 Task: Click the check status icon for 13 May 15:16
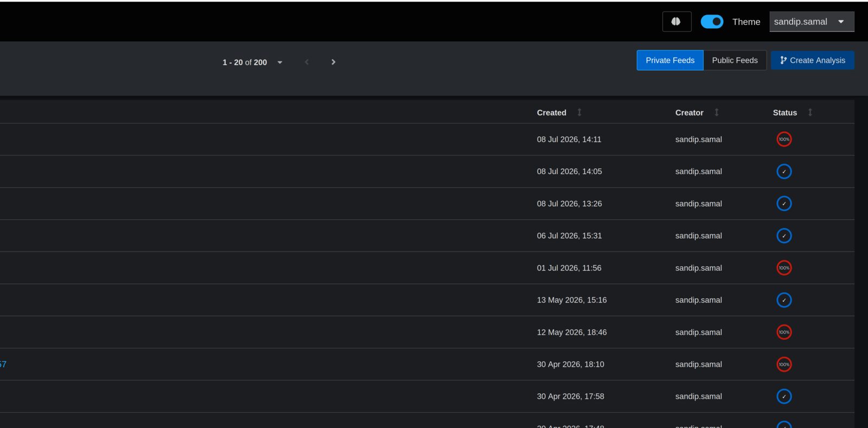(x=784, y=300)
